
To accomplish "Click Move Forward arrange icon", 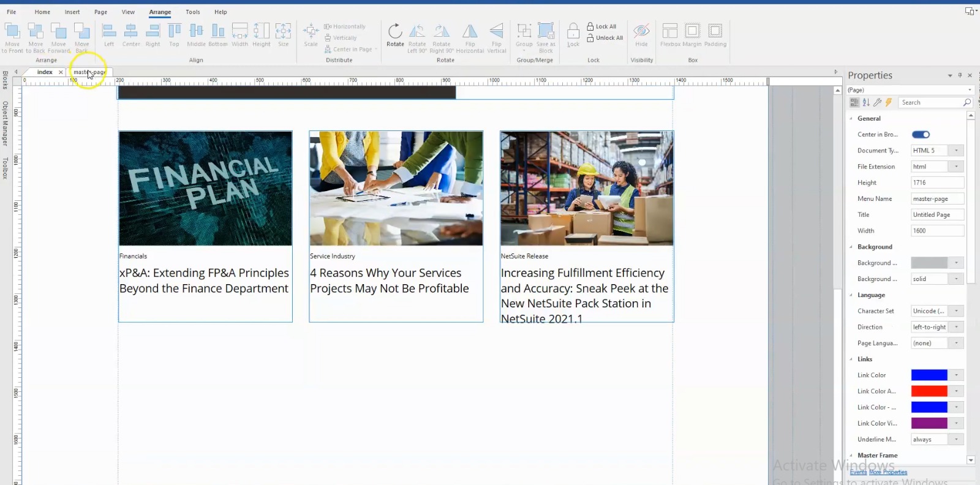I will pos(59,31).
